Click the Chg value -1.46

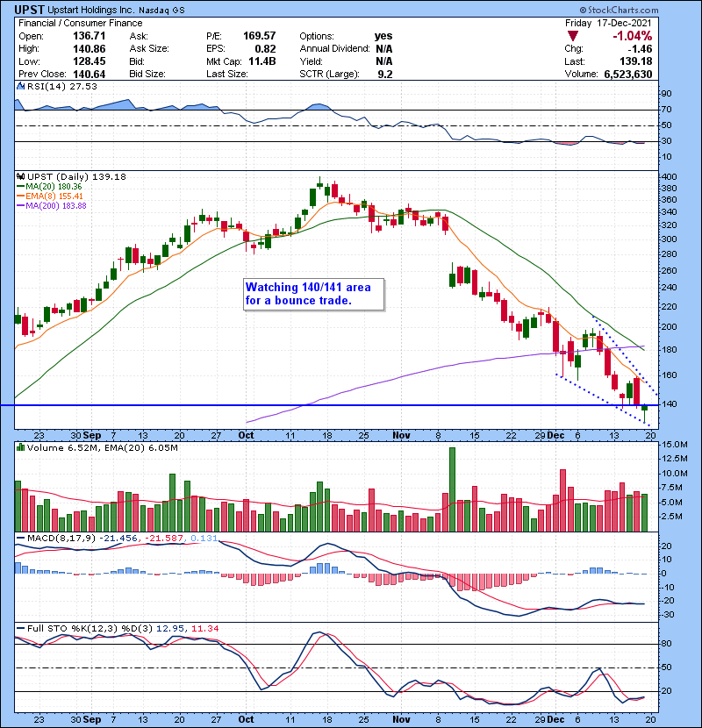pos(640,49)
